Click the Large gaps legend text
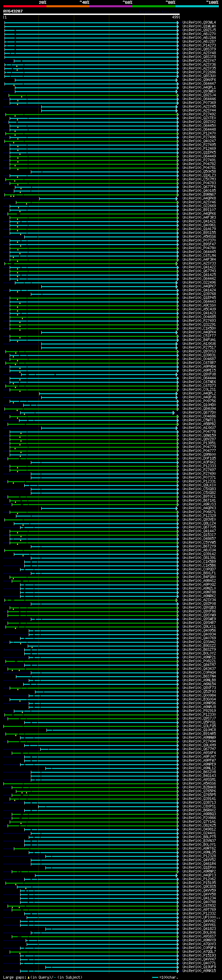222x980 pixels. coord(43,977)
